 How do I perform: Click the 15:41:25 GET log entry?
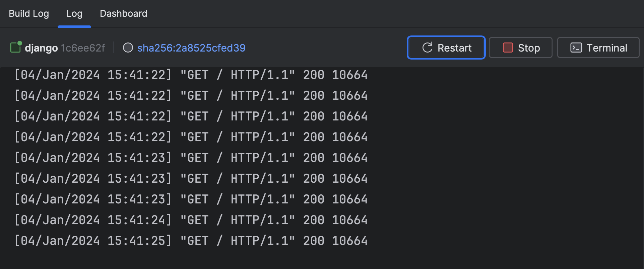pos(191,241)
